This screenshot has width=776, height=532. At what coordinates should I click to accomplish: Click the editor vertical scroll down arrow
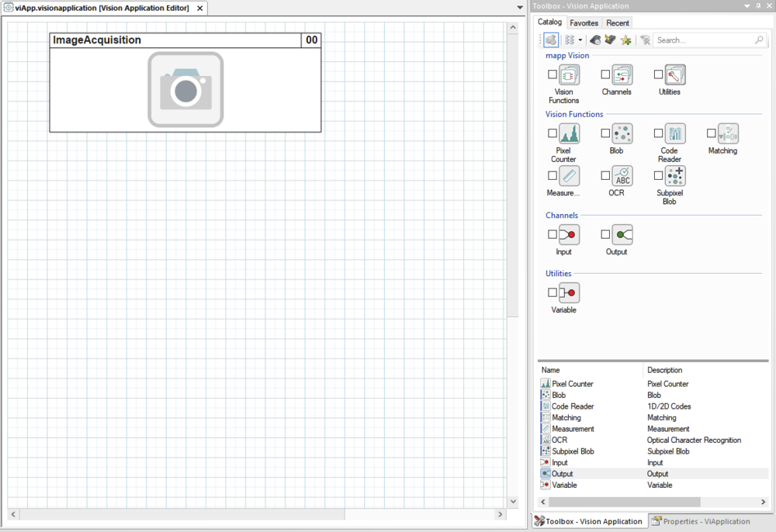(x=513, y=501)
